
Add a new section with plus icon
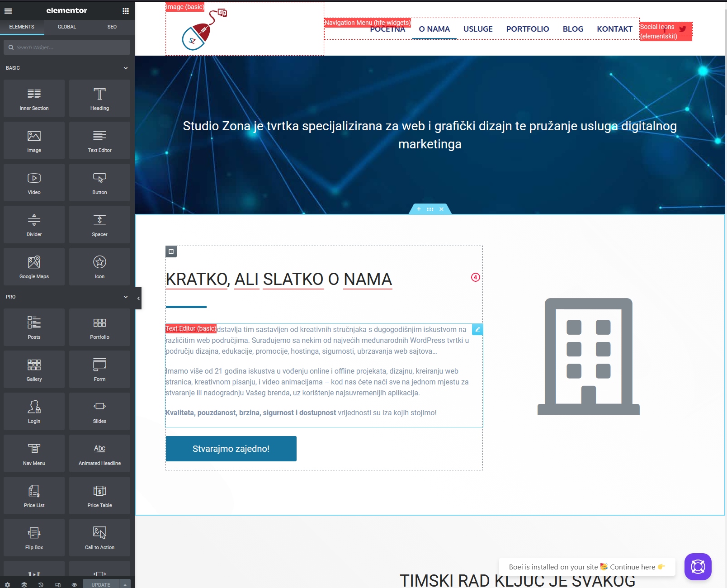419,209
